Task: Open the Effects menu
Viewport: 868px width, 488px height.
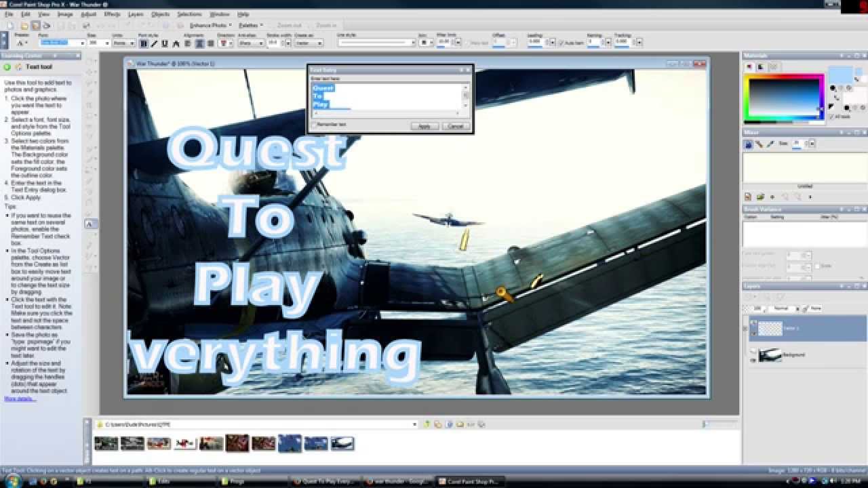Action: (x=112, y=14)
